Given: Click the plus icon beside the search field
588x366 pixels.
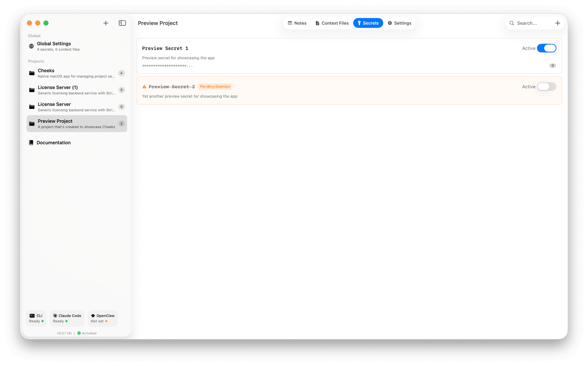Looking at the screenshot, I should point(557,23).
